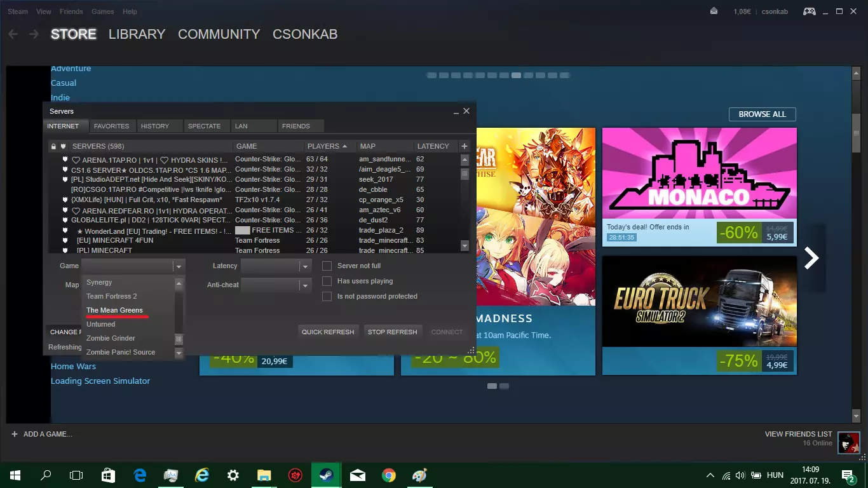Viewport: 868px width, 488px height.
Task: Click the Stop Refresh button
Action: pyautogui.click(x=393, y=332)
